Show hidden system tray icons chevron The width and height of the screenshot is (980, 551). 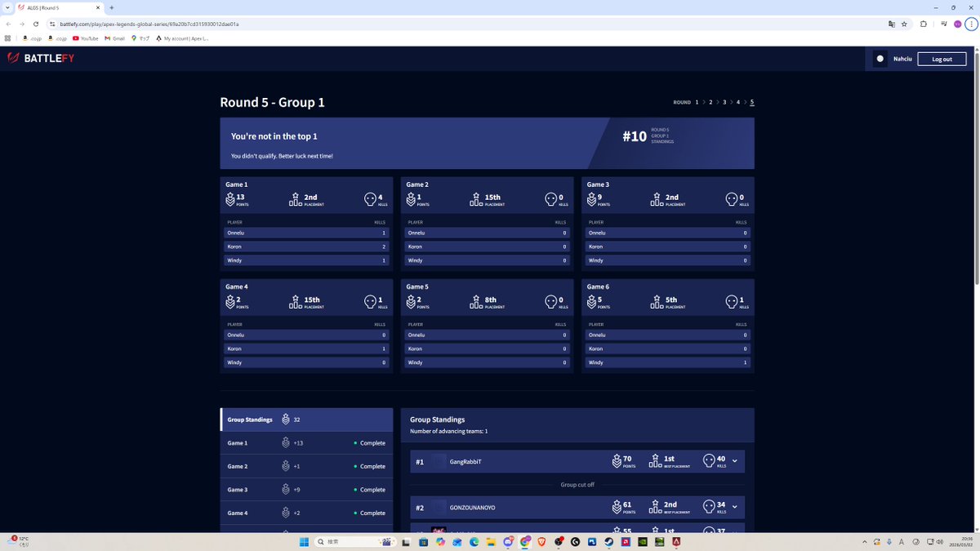[x=864, y=541]
